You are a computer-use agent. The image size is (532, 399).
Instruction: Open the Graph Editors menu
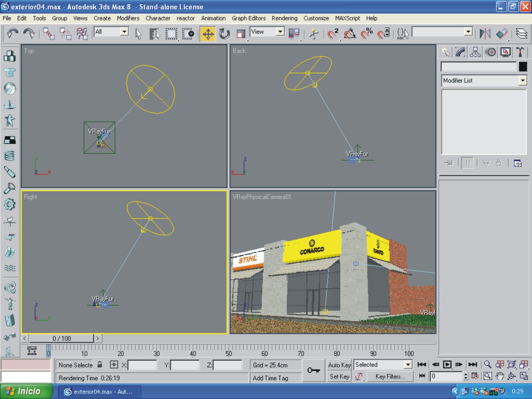point(249,18)
